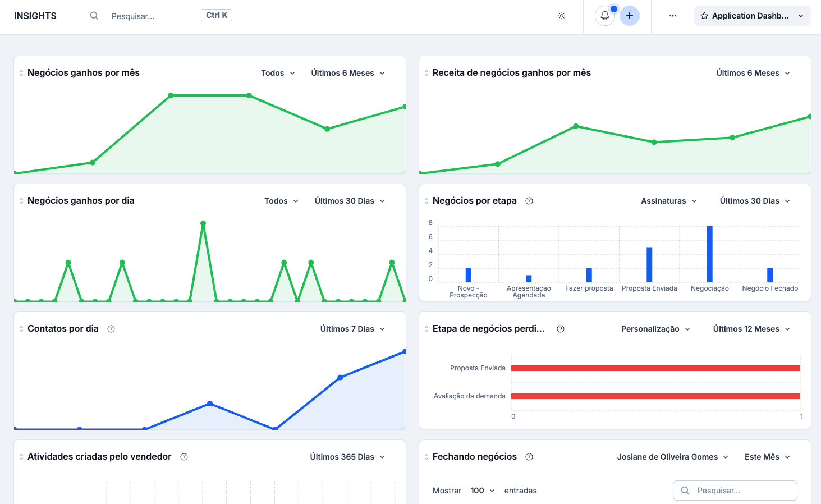
Task: Open help icon next to Negócios por etapa
Action: [x=529, y=201]
